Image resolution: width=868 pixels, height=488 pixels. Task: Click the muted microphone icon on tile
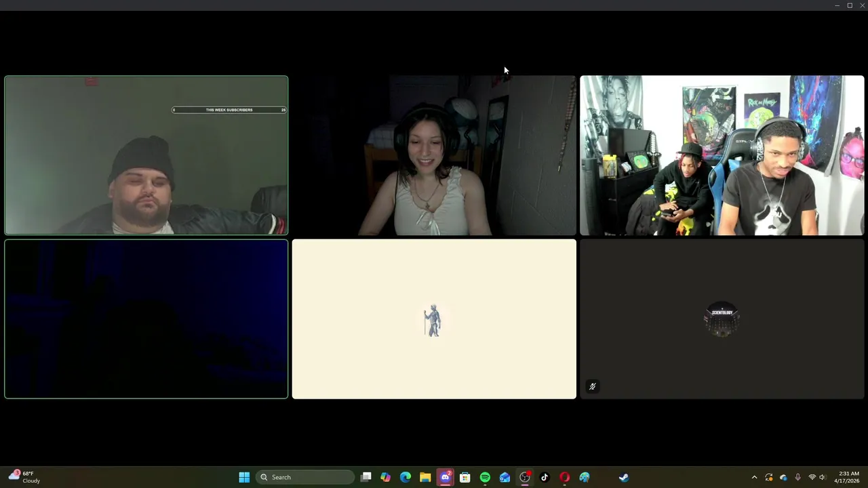point(592,386)
